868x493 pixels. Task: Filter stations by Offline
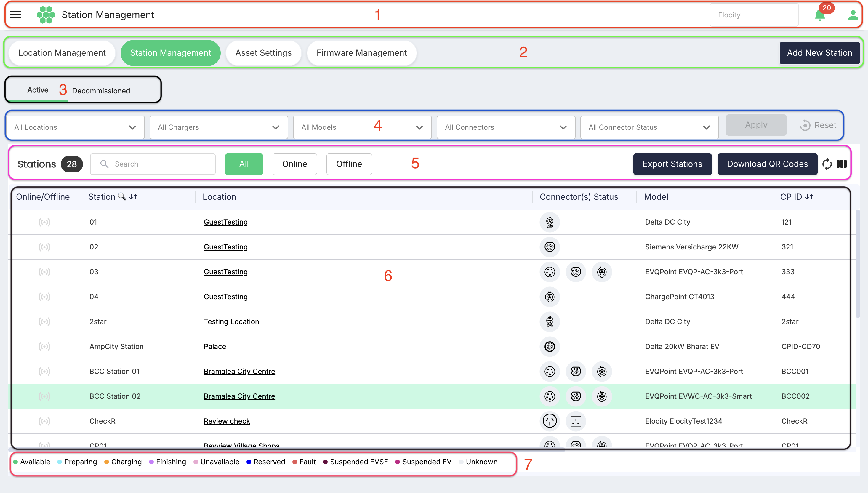[x=349, y=164]
